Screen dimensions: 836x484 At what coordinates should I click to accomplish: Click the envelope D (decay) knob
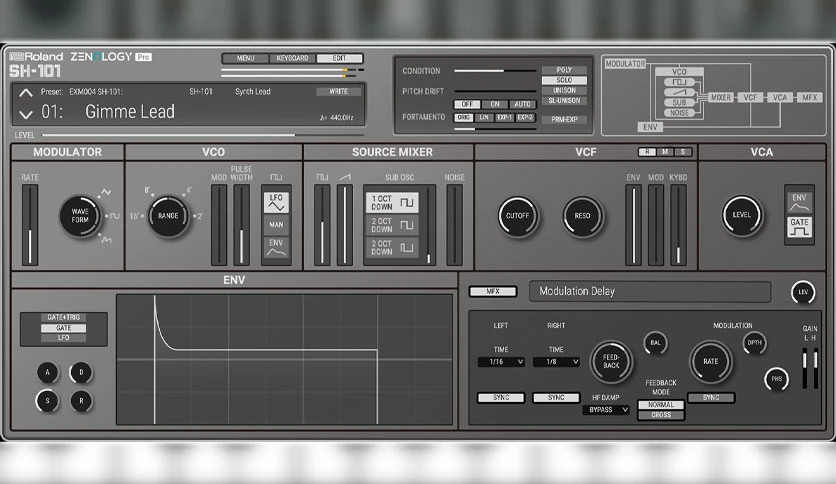[x=81, y=372]
